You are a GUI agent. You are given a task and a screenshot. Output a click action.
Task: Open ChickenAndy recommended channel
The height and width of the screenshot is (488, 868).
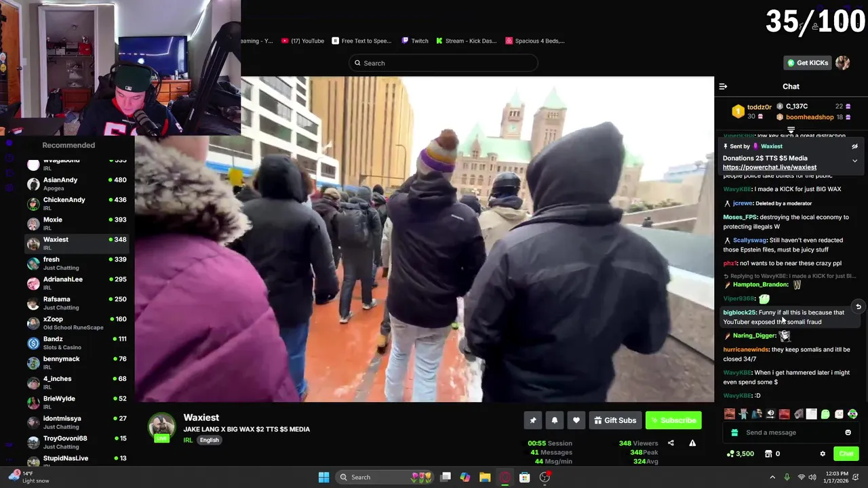77,203
